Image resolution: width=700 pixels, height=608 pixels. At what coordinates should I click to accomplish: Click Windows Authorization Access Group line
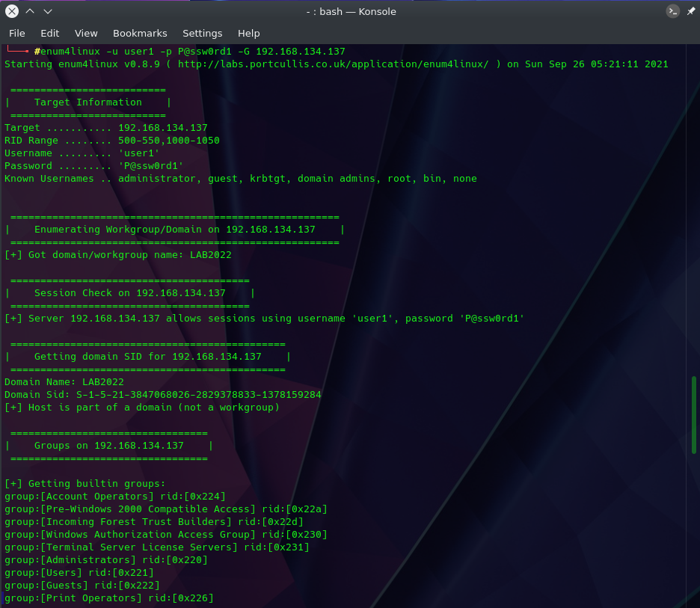[166, 535]
